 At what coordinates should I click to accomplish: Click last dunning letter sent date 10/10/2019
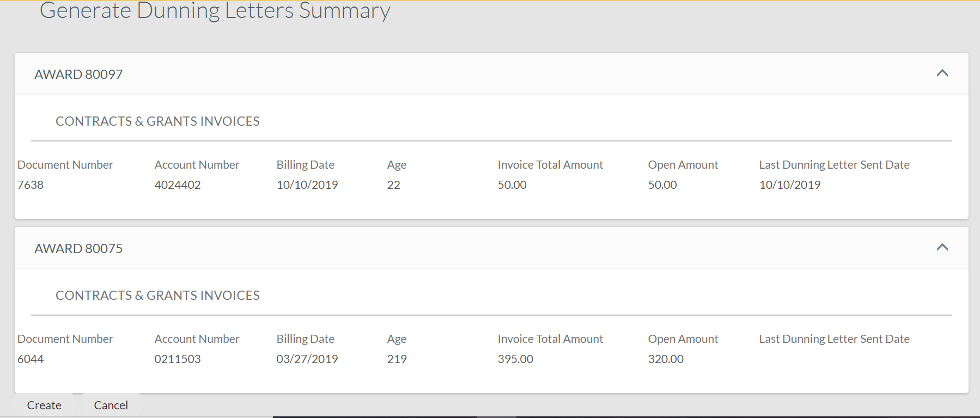click(x=790, y=185)
